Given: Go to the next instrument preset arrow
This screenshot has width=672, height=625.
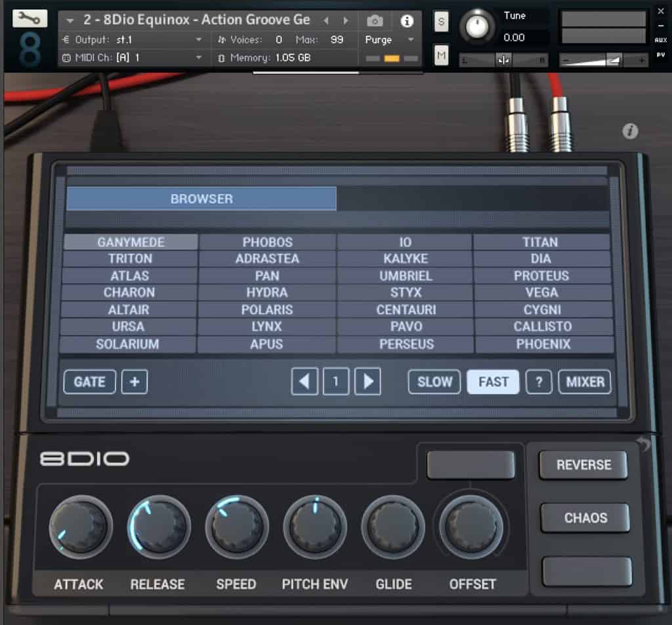Looking at the screenshot, I should tap(345, 20).
